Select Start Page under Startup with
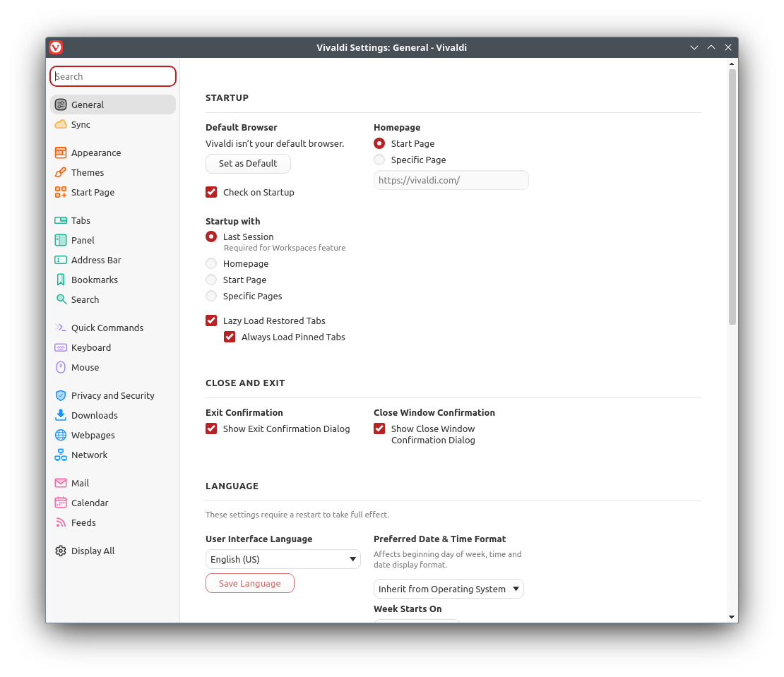Screen dimensions: 784x677 pos(211,280)
